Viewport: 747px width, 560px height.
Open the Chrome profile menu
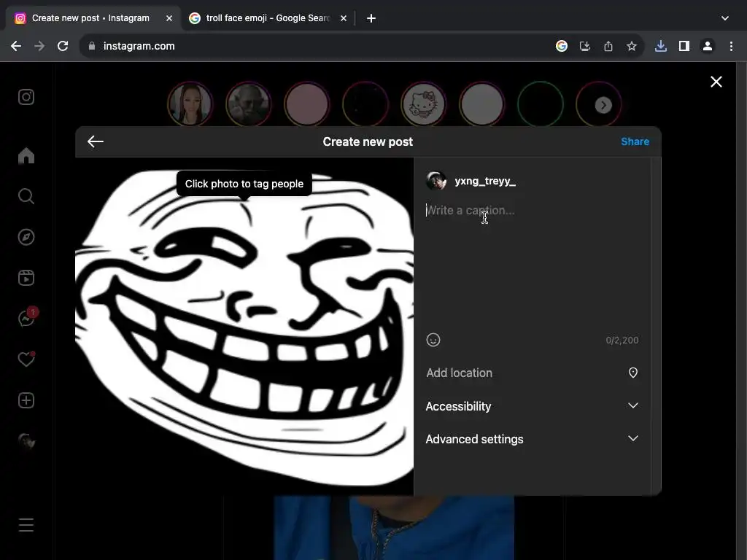[708, 46]
